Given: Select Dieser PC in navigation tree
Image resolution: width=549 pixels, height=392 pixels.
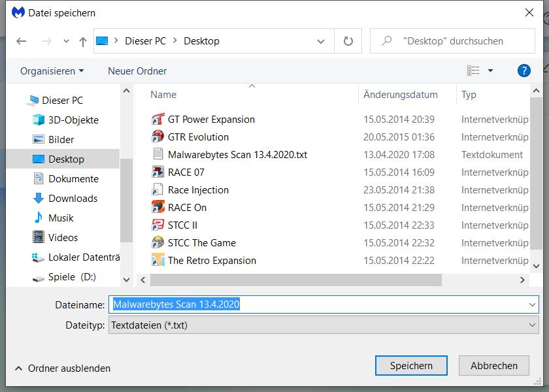Looking at the screenshot, I should click(x=62, y=101).
